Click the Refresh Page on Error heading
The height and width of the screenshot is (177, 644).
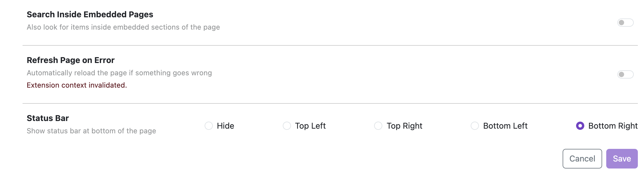[71, 60]
